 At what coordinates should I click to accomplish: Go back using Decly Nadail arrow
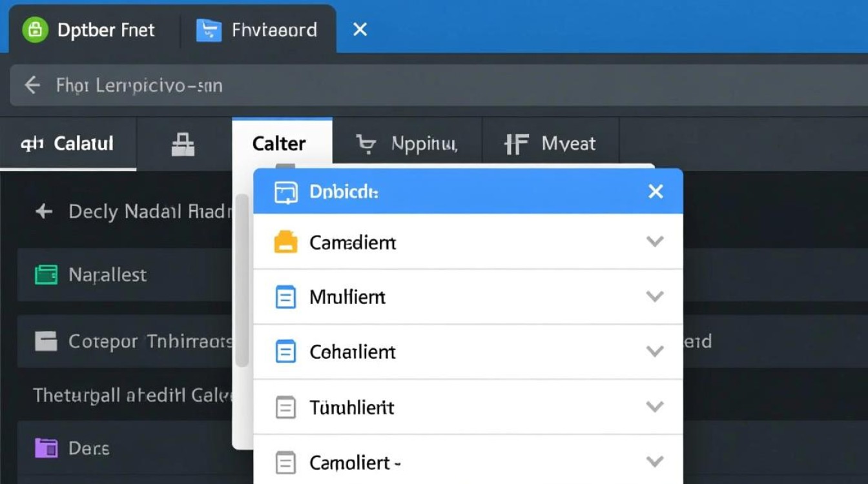[x=44, y=211]
